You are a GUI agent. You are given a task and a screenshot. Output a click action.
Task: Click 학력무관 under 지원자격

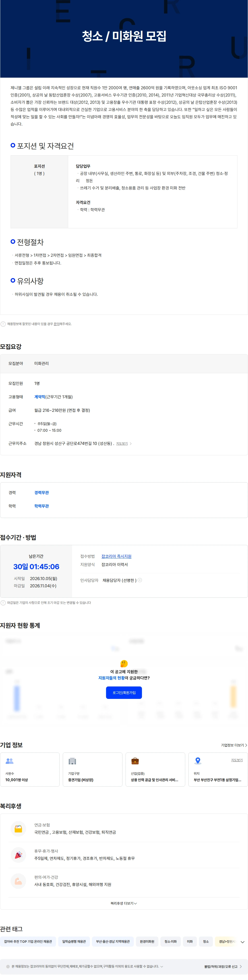pyautogui.click(x=41, y=506)
